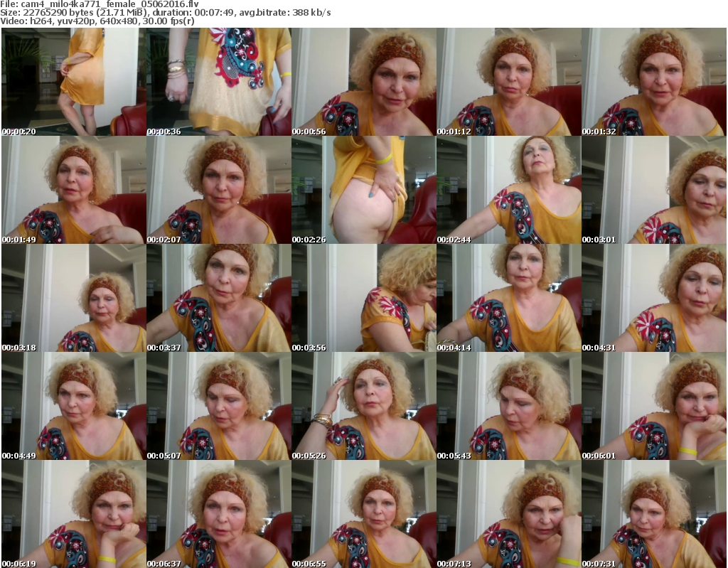Pick the thumbnail stamped 00:04:31
The width and height of the screenshot is (728, 568).
tap(654, 298)
